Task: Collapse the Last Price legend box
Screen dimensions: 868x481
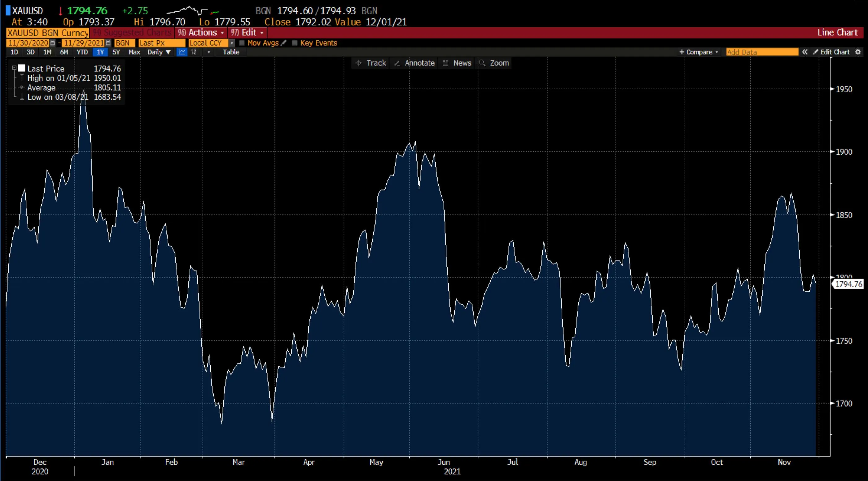Action: pyautogui.click(x=14, y=68)
